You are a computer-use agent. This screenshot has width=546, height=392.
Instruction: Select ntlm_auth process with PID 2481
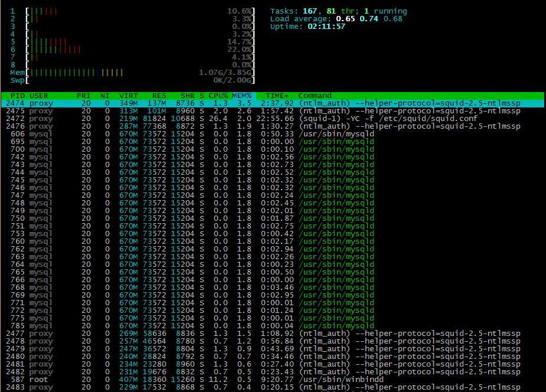(273, 364)
